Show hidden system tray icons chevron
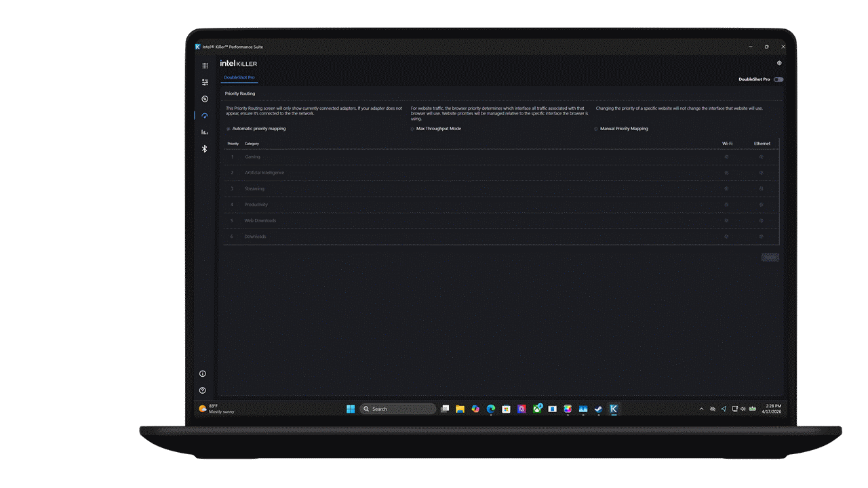Image resolution: width=868 pixels, height=488 pixels. click(701, 409)
